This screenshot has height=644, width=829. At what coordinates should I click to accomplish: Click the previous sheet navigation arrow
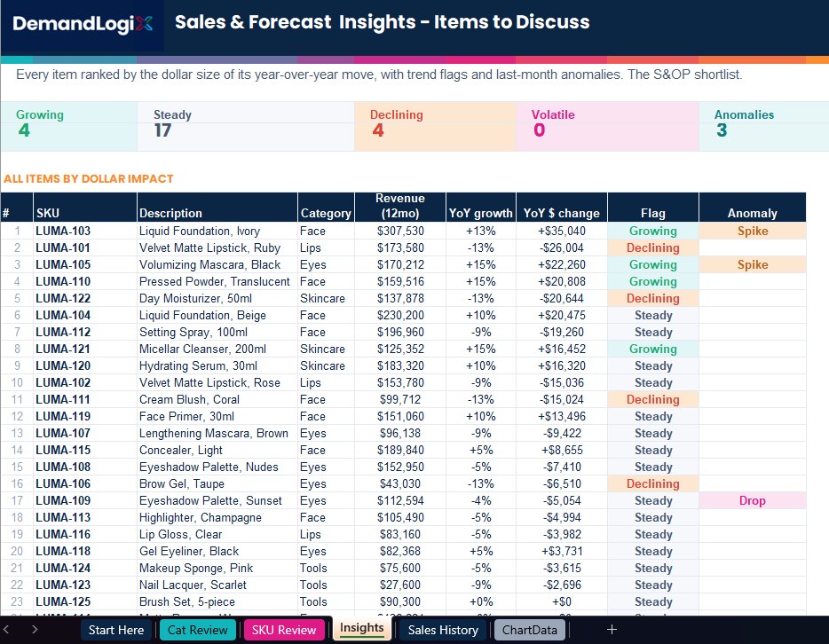coord(6,629)
